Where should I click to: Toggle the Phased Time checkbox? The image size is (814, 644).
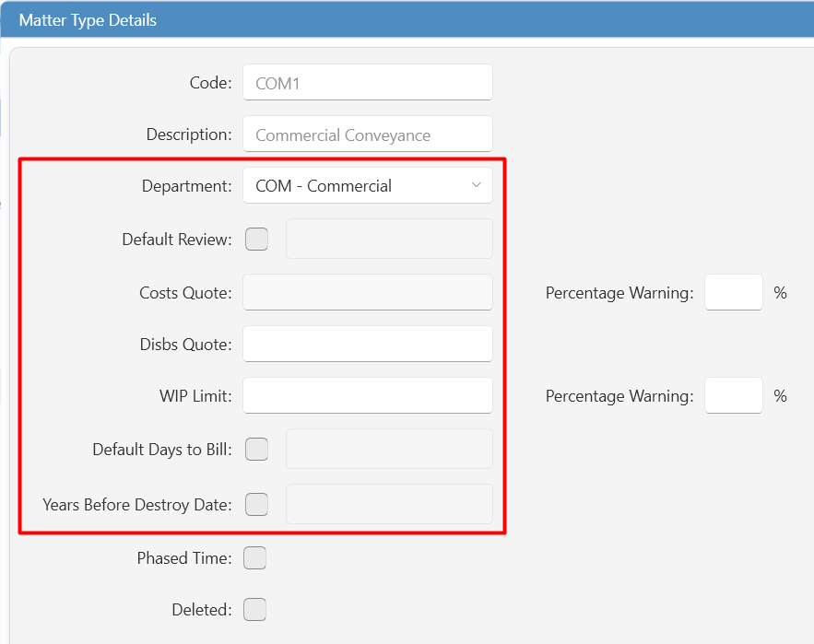255,557
